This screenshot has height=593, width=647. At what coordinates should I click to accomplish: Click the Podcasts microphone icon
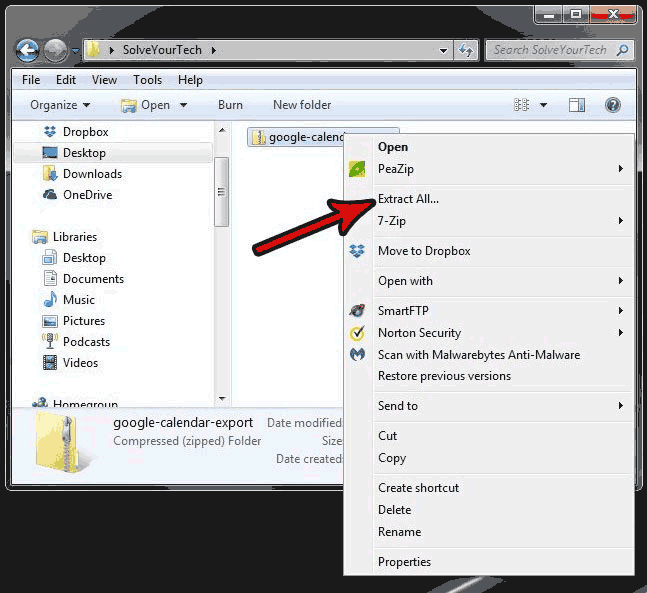[x=50, y=341]
